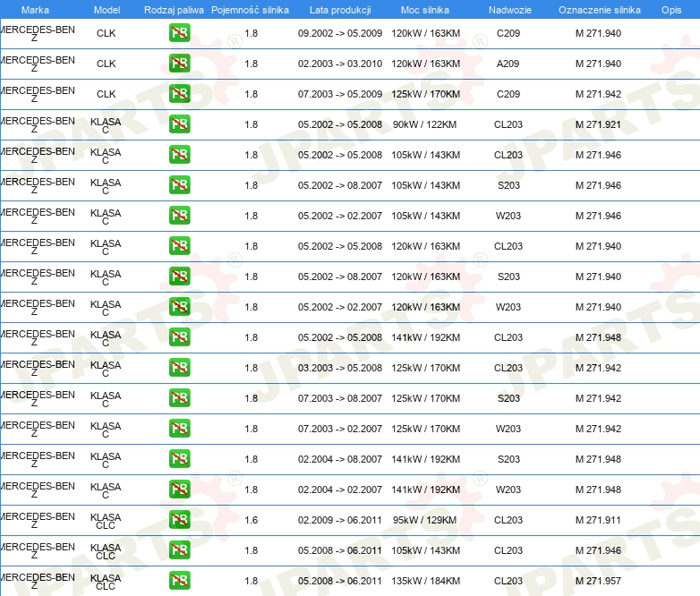Click the fuel icon for the 02.2009 -> 06.2011 row
This screenshot has width=700, height=596.
179,520
